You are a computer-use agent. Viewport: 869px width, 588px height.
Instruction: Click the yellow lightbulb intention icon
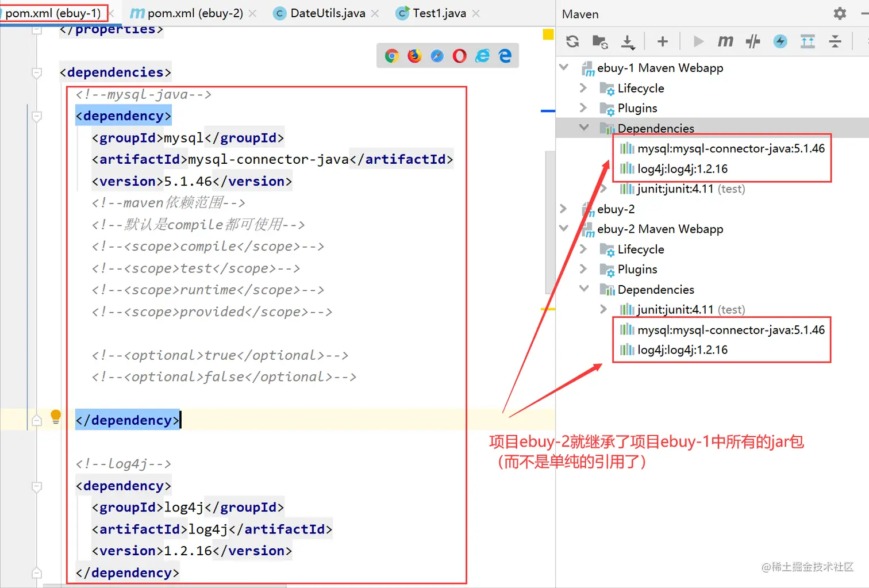(56, 417)
